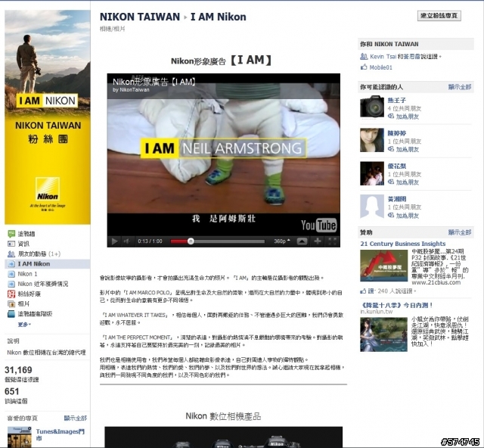Open the info tab icon in sidebar
This screenshot has height=448, width=484.
(x=11, y=244)
